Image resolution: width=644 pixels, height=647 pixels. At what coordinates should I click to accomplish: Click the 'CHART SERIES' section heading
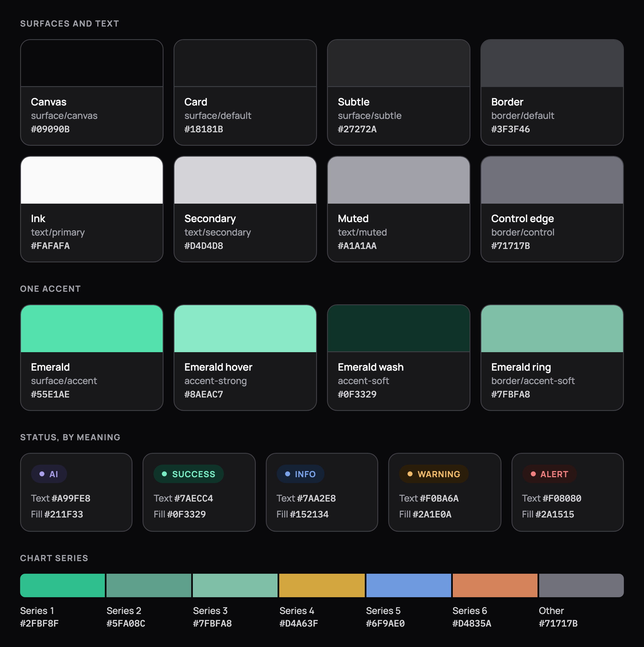click(54, 558)
